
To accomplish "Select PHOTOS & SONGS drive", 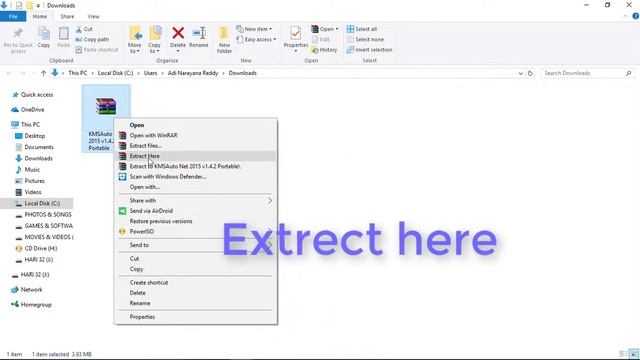I will 43,215.
